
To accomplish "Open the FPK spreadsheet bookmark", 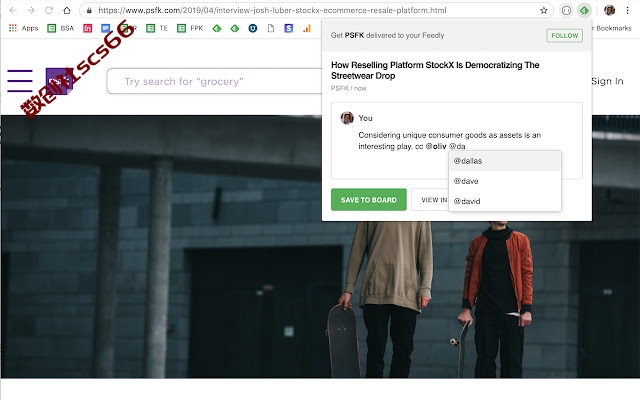I will [190, 28].
